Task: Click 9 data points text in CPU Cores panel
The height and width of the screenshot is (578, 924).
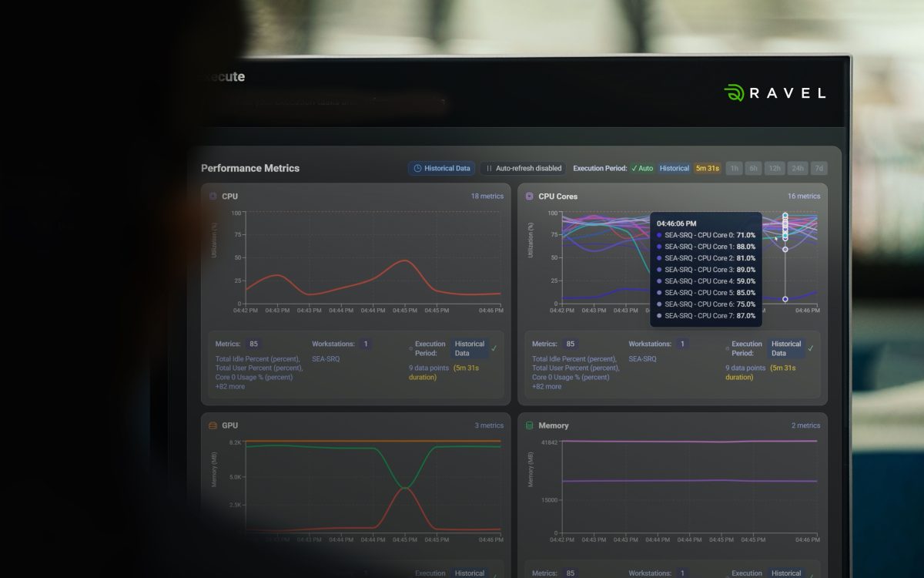Action: click(747, 368)
